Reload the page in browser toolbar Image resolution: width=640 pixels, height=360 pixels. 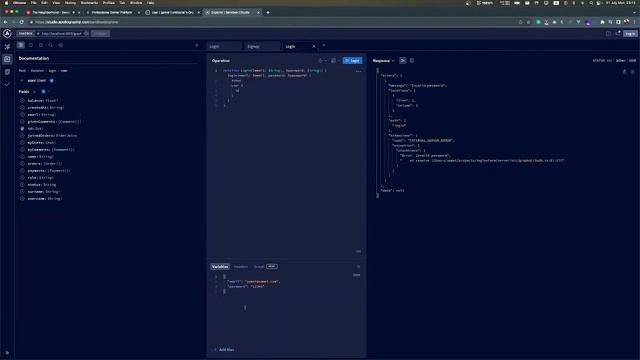click(x=22, y=22)
